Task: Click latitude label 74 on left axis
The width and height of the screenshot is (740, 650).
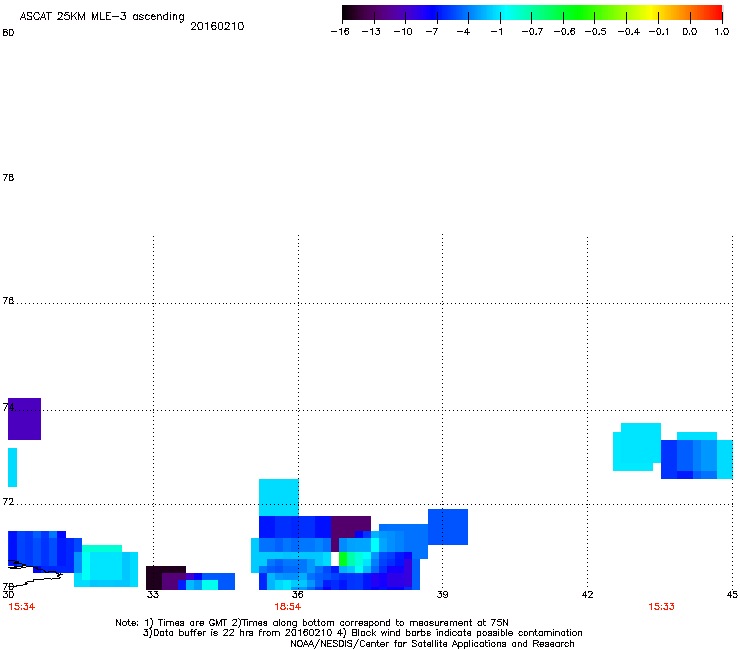Action: pos(8,407)
